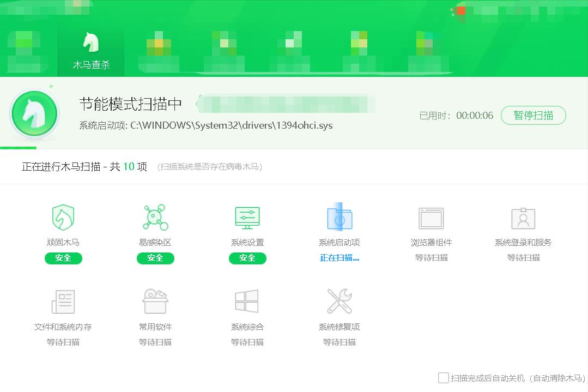Screen dimensions: 588x392
Task: Click the 系统登录和服务 icon
Action: 524,216
